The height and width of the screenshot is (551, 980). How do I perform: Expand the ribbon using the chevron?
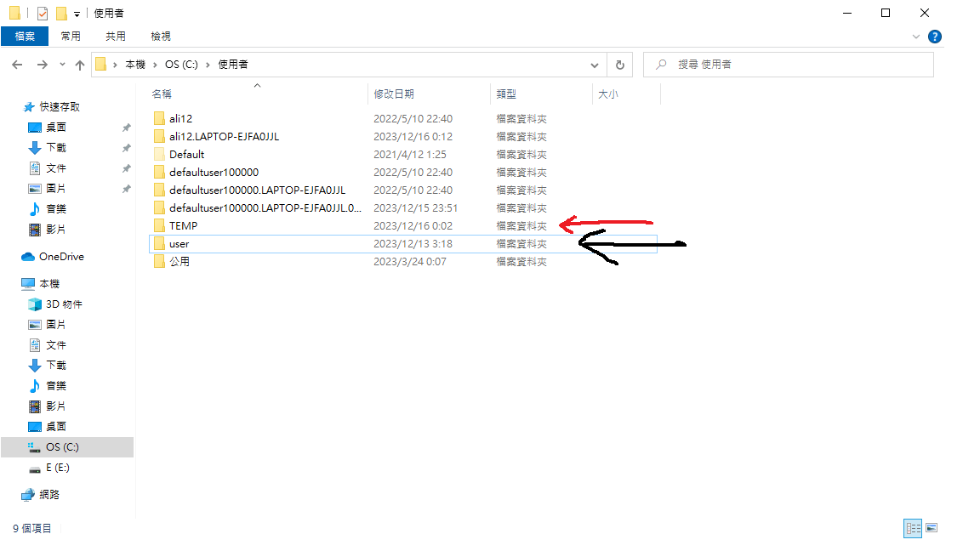tap(916, 36)
